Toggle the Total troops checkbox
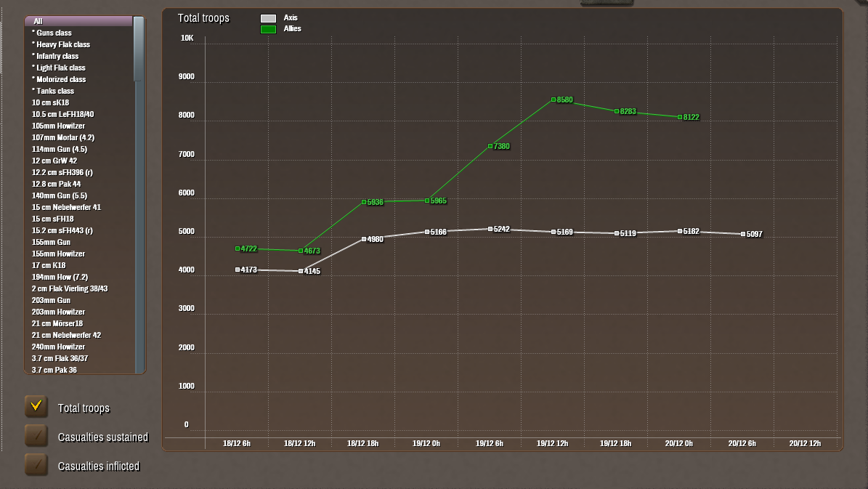The width and height of the screenshot is (868, 489). 36,406
